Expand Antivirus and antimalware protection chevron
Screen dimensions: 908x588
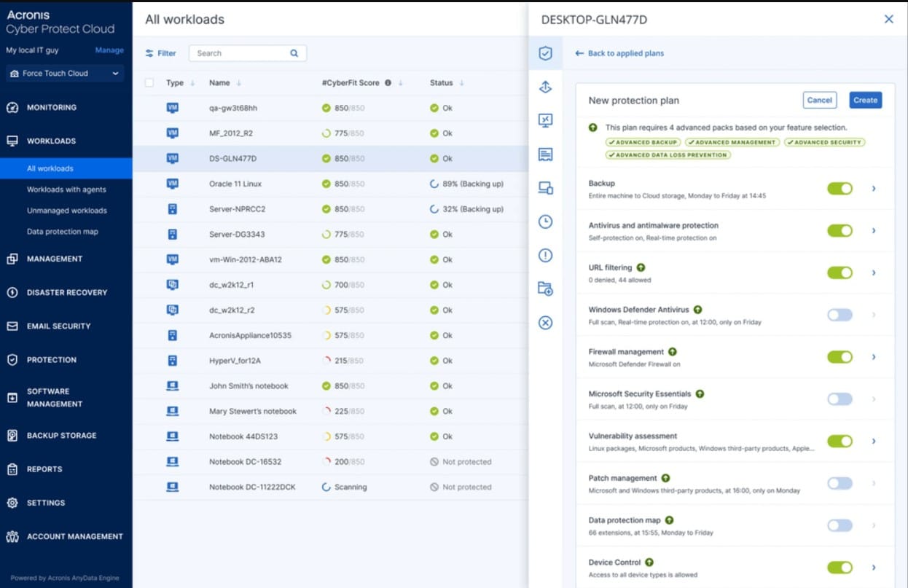coord(874,231)
